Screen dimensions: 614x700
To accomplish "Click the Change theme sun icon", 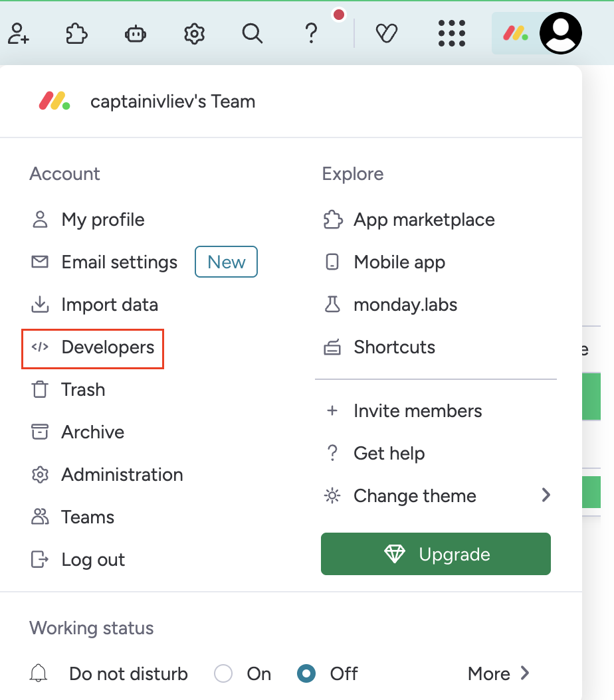I will pyautogui.click(x=332, y=495).
